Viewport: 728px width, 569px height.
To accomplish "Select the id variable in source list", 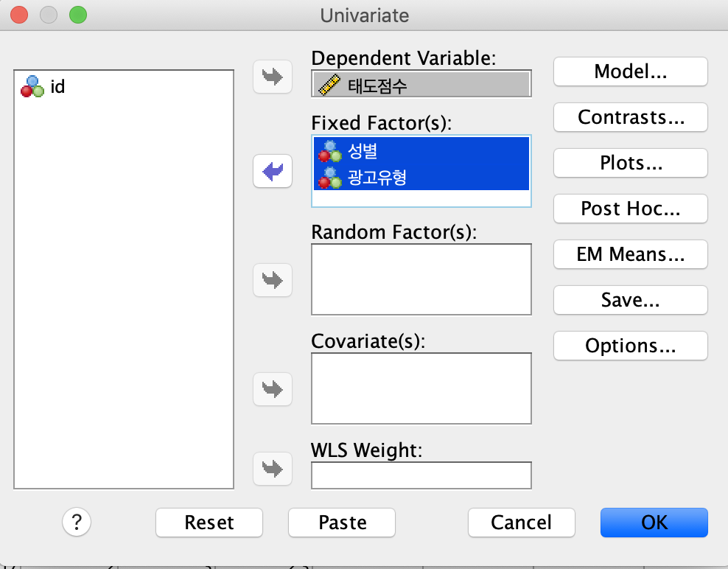I will click(x=57, y=87).
